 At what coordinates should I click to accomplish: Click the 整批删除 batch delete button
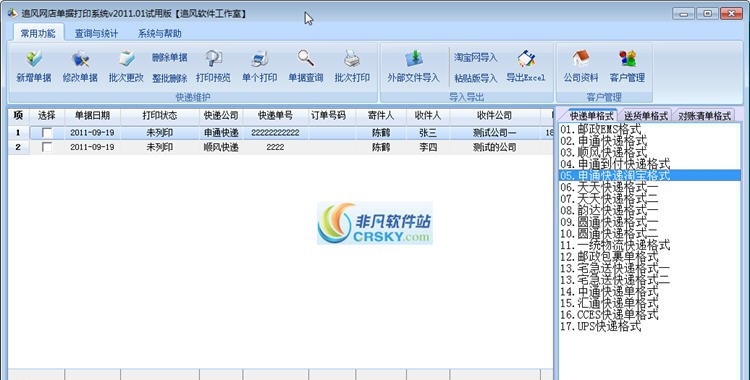[x=170, y=78]
